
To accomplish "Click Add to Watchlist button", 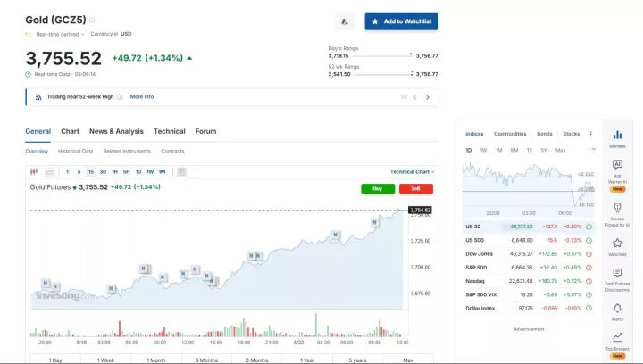I will [x=402, y=21].
